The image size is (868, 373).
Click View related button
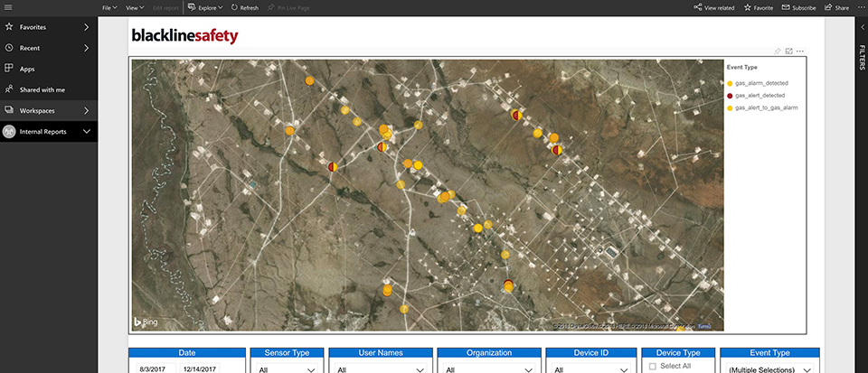714,7
